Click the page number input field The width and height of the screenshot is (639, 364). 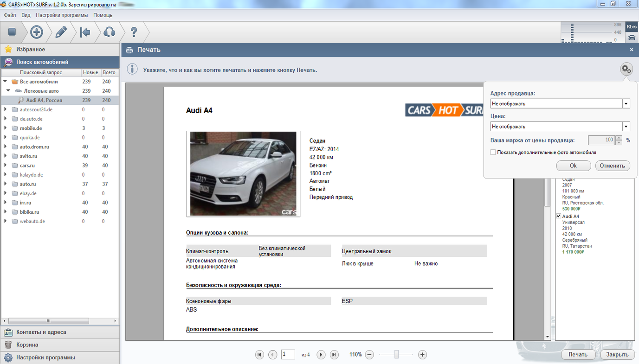tap(288, 354)
